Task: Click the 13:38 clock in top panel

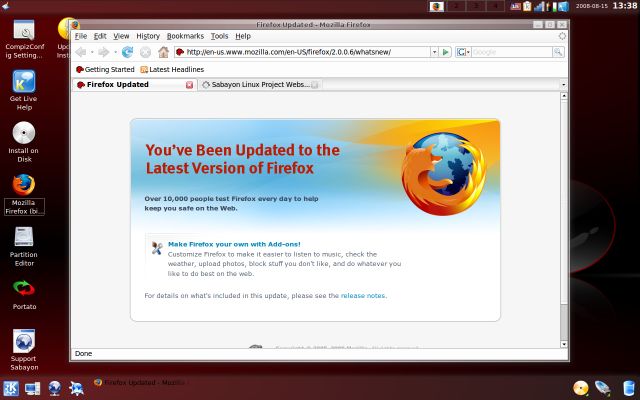Action: (x=624, y=6)
